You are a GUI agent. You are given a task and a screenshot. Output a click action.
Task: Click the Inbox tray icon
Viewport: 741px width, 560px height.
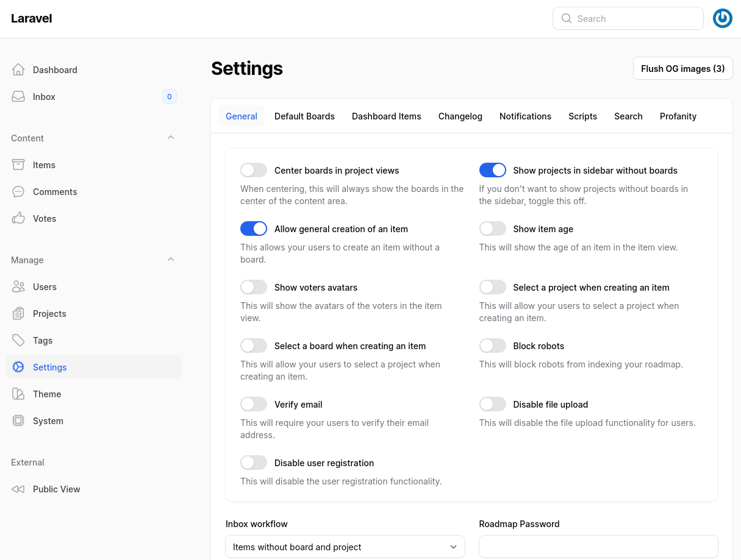click(x=18, y=96)
